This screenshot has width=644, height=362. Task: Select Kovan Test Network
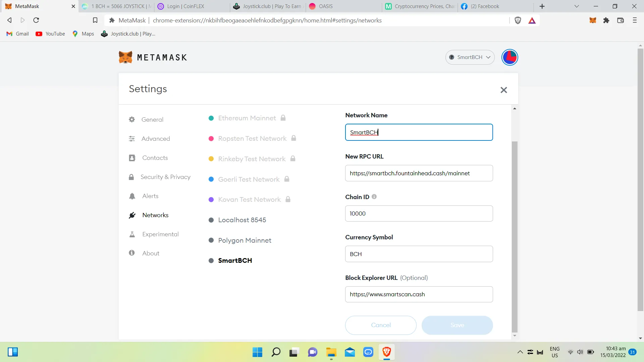pos(250,199)
